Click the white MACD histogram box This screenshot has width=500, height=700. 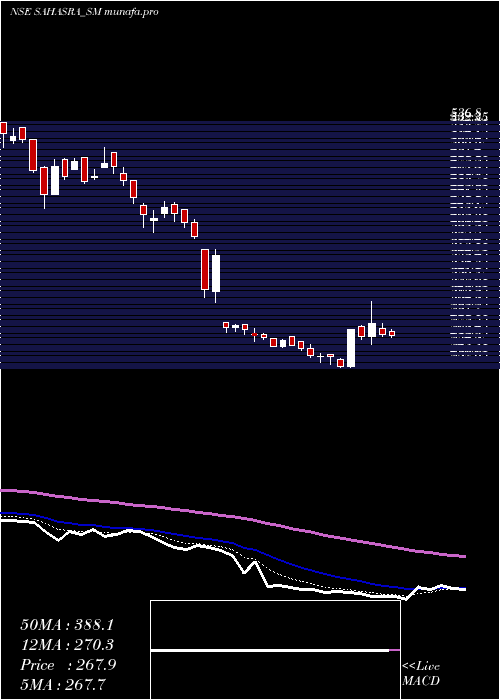[275, 650]
